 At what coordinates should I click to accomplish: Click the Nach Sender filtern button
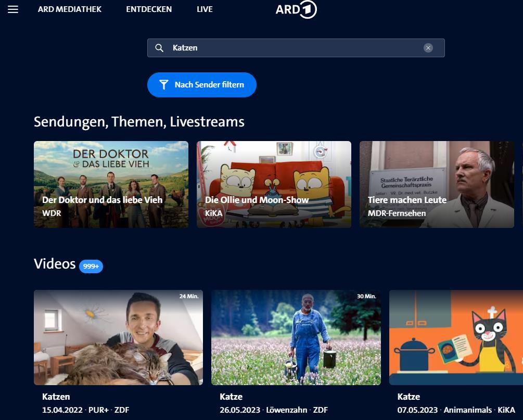pyautogui.click(x=202, y=85)
